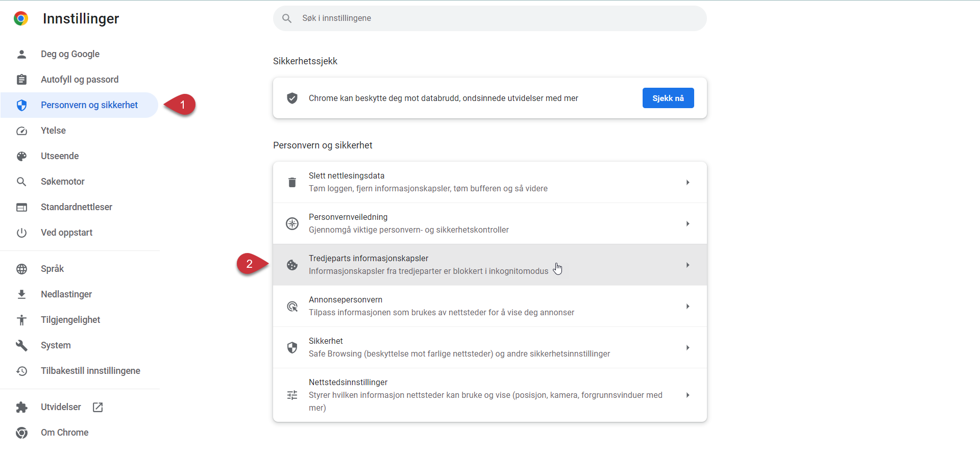The image size is (980, 455).
Task: Open the System settings section
Action: pyautogui.click(x=79, y=345)
